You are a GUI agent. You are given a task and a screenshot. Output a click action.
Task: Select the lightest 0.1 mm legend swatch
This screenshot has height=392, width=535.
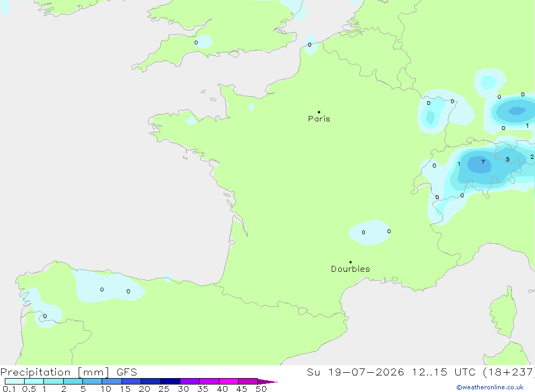[x=14, y=381]
